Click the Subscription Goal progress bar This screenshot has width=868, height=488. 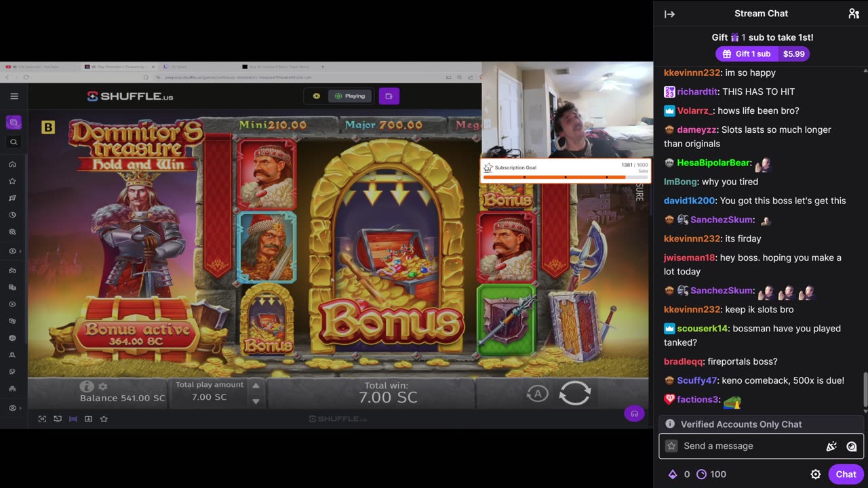click(565, 177)
